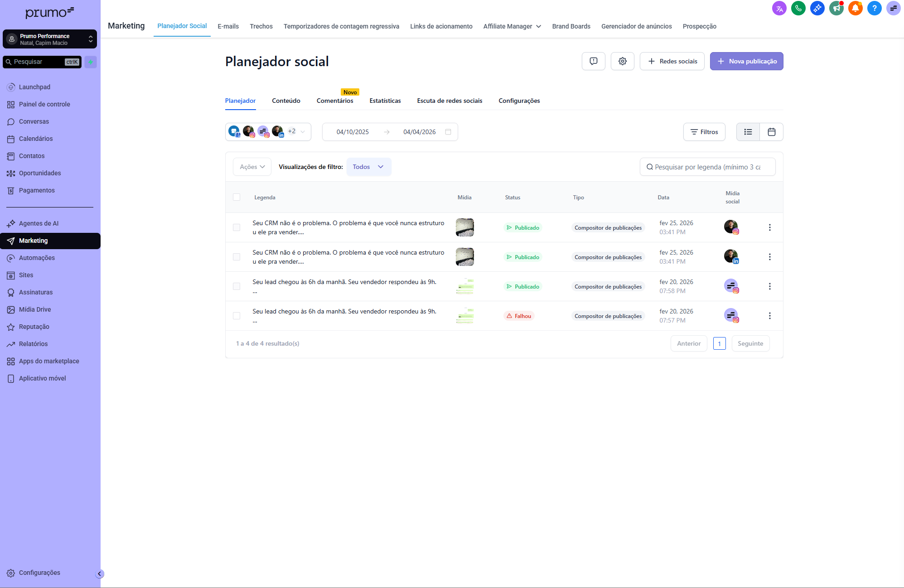This screenshot has width=904, height=588.
Task: Open the announcements megaphone icon
Action: coord(836,8)
